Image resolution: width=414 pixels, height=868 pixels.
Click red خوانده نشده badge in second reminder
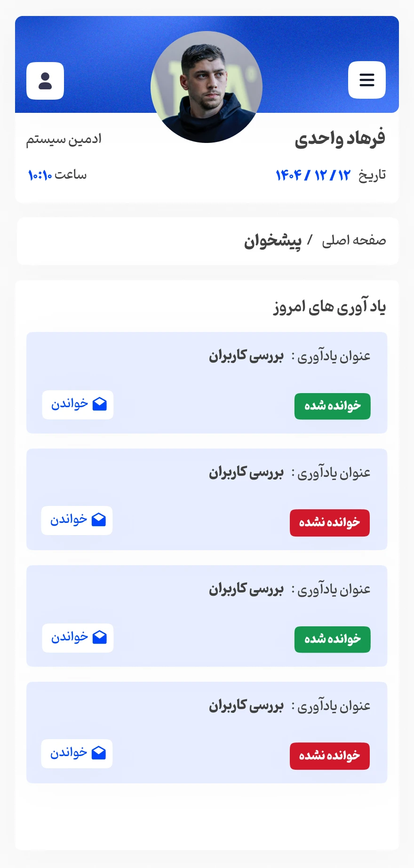(x=330, y=522)
